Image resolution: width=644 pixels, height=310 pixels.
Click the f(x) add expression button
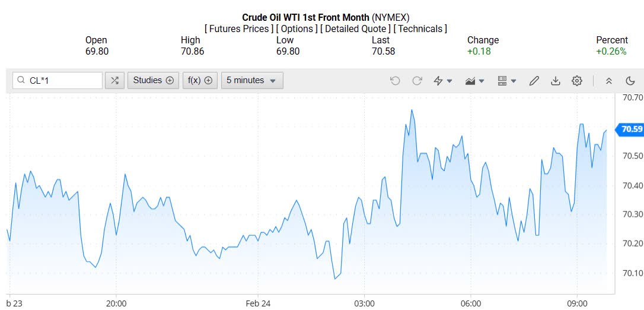[x=200, y=81]
